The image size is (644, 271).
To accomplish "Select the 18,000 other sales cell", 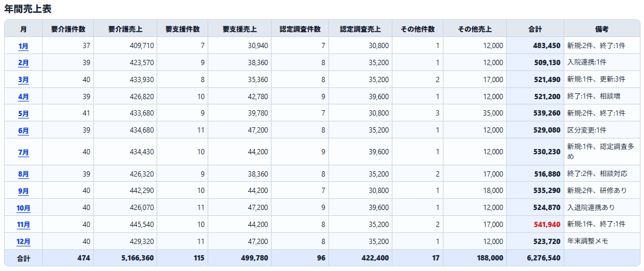I will pyautogui.click(x=474, y=191).
